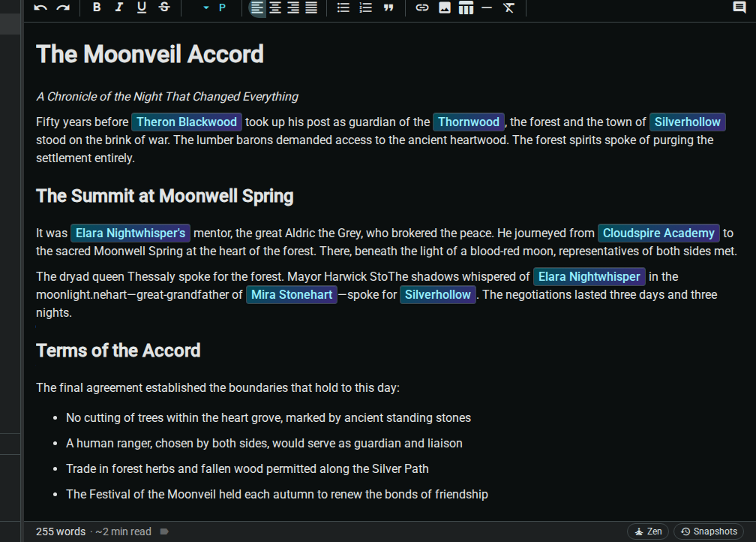
Task: Click heading 'Terms of the Accord'
Action: click(x=118, y=351)
